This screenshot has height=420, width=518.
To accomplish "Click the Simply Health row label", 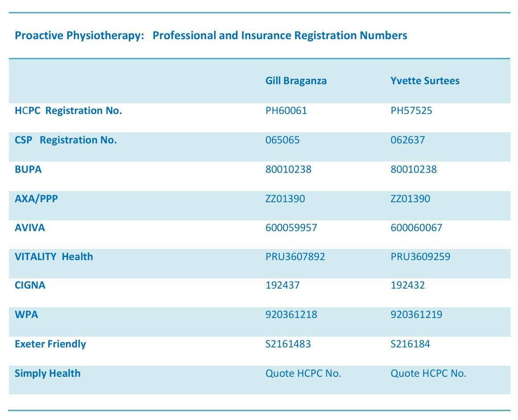I will 48,373.
